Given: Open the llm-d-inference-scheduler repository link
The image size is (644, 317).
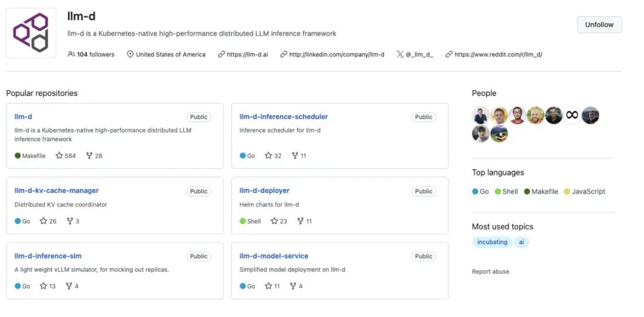Looking at the screenshot, I should pos(283,117).
